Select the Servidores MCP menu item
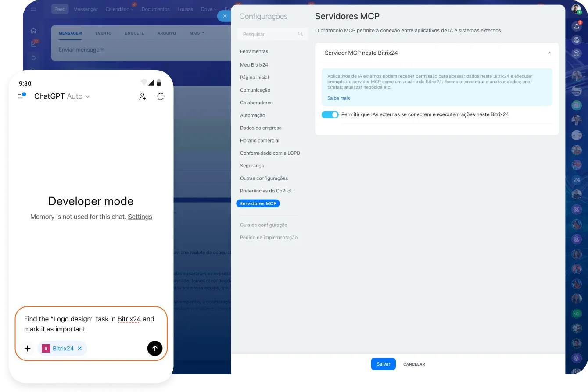The height and width of the screenshot is (392, 588). pos(258,203)
